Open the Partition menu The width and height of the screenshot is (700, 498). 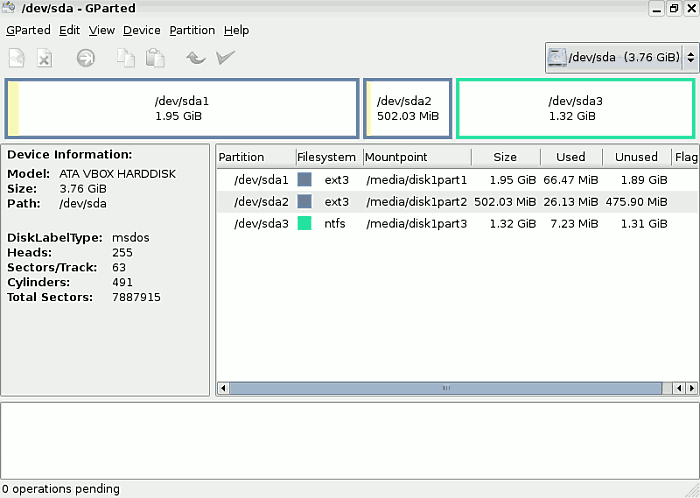192,30
